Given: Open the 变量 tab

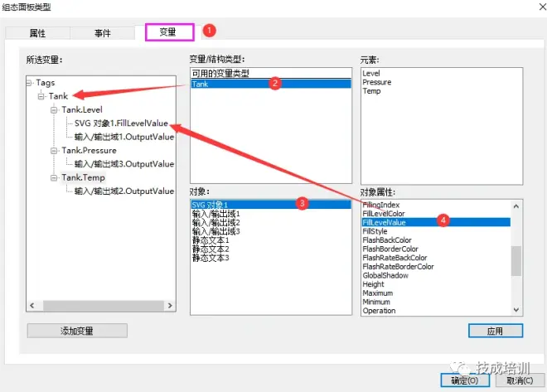Looking at the screenshot, I should tap(169, 32).
